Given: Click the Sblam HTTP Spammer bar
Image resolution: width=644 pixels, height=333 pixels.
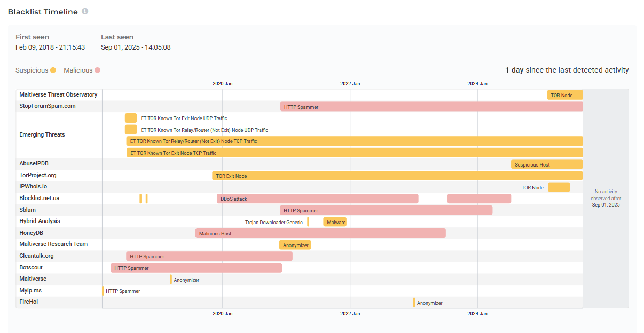Looking at the screenshot, I should coord(386,210).
